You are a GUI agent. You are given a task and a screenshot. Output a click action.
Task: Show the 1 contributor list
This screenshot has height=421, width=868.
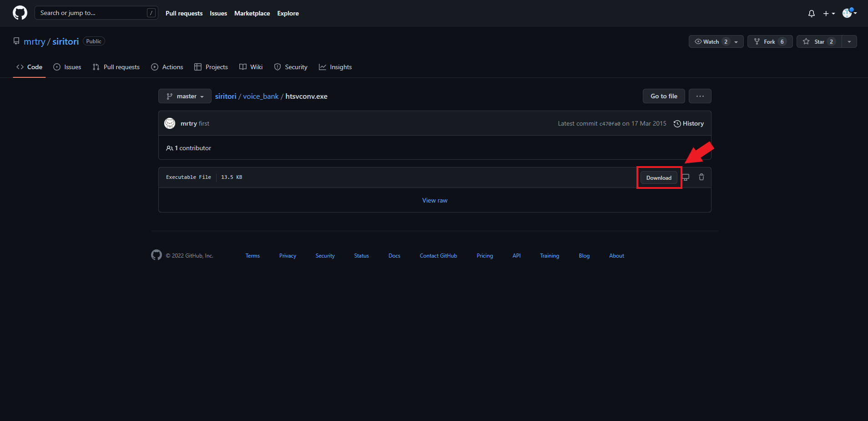(189, 148)
